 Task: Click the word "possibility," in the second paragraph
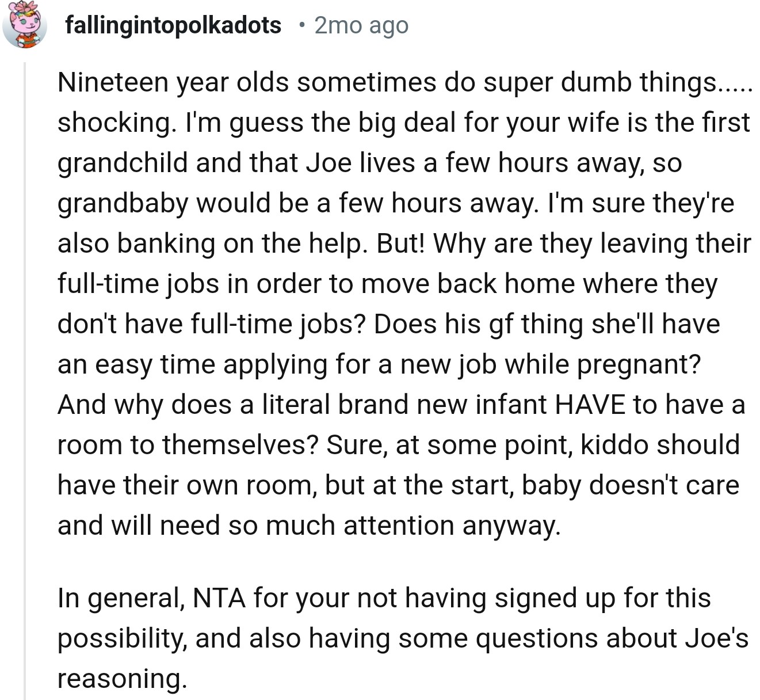pos(121,638)
